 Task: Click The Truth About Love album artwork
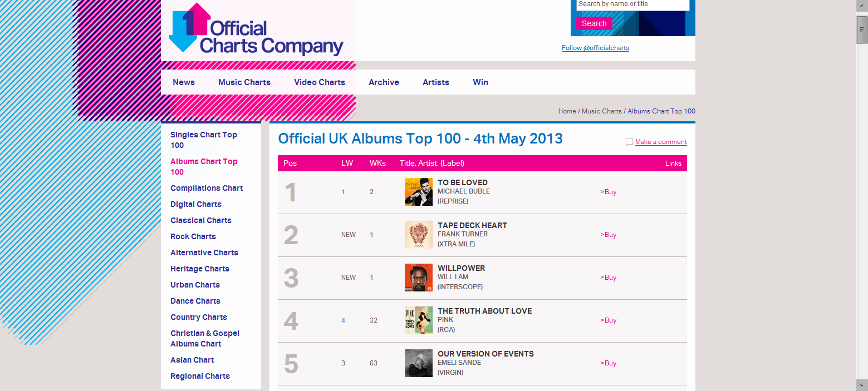pos(419,320)
